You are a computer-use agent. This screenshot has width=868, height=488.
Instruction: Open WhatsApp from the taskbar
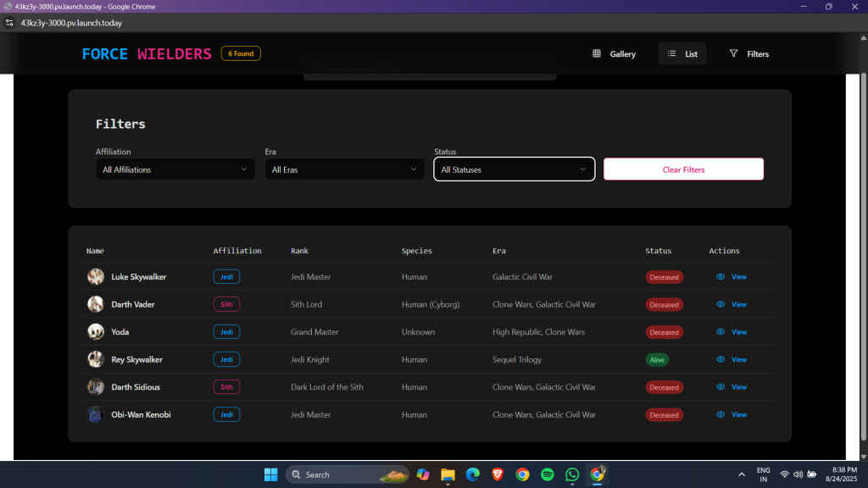click(x=572, y=474)
